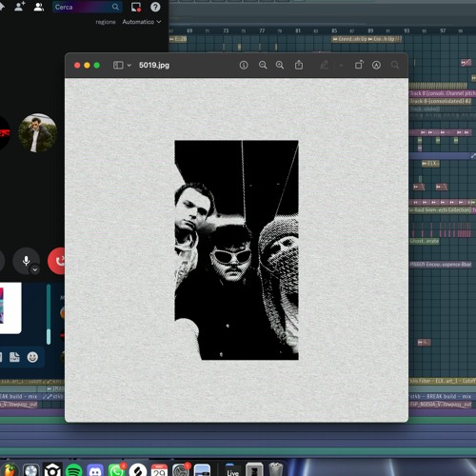Click bar 73 on the FL Studio timeline

point(226,30)
